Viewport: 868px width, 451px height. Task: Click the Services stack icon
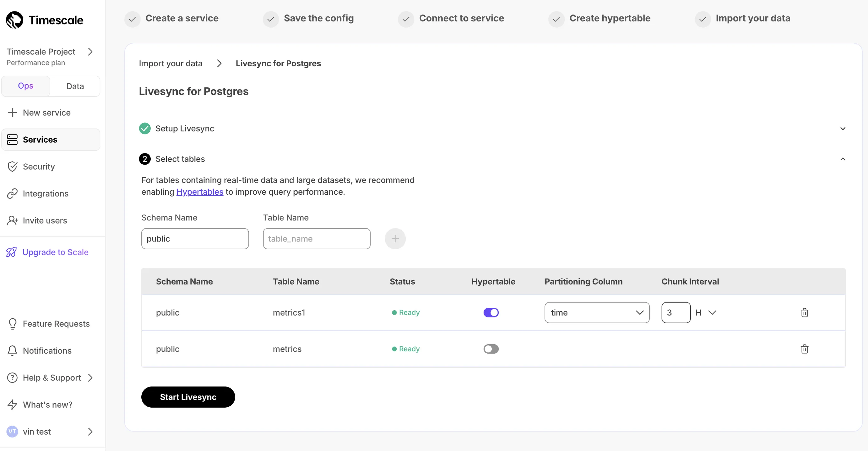click(12, 139)
